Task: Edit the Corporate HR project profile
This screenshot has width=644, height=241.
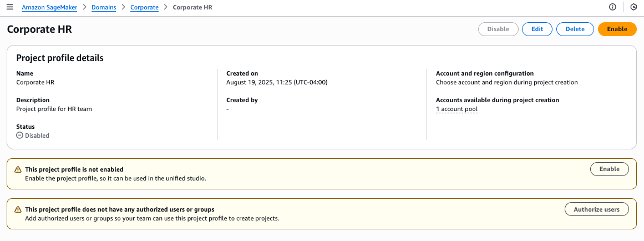Action: tap(537, 29)
